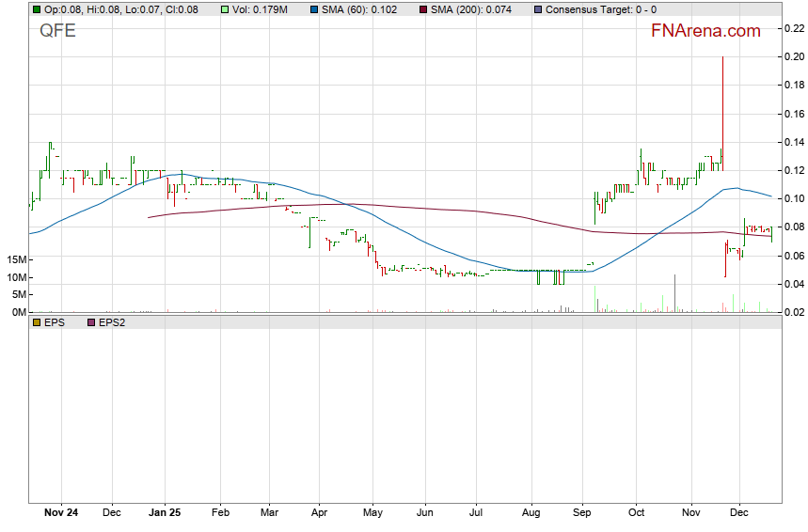Click the gray Consensus Target legend swatch
The width and height of the screenshot is (808, 532).
[537, 9]
